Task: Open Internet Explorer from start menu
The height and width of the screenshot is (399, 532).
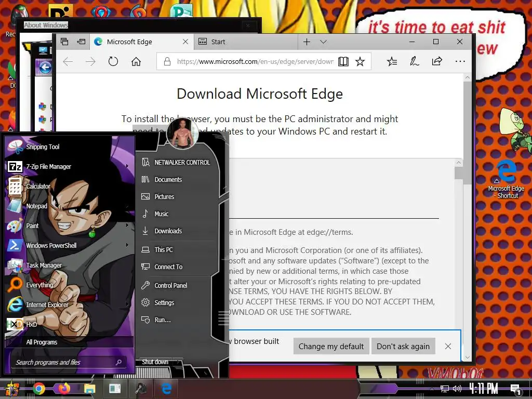Action: click(x=70, y=304)
